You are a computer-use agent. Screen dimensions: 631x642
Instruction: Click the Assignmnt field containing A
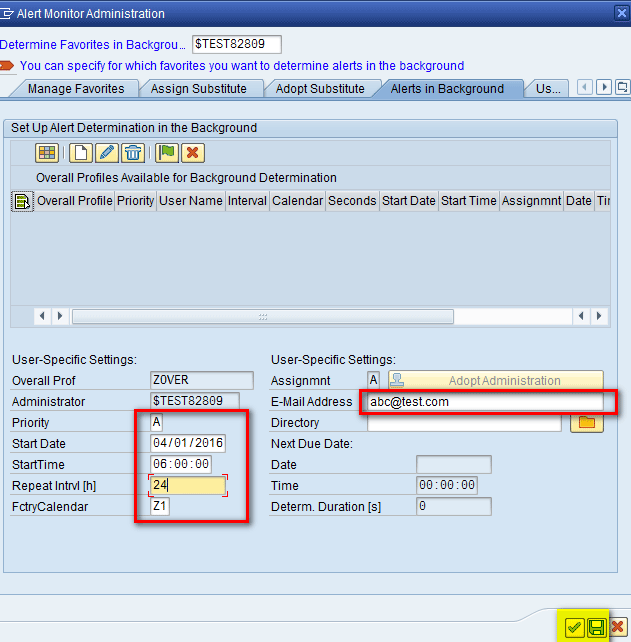point(373,380)
